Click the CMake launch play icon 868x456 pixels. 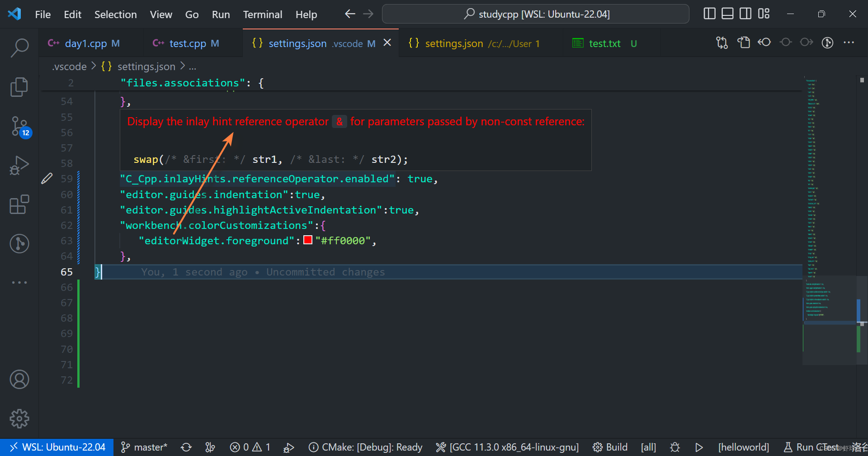699,447
